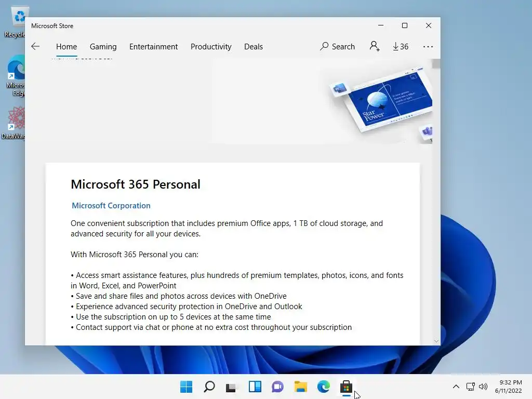Launch Microsoft Edge from taskbar
This screenshot has width=532, height=399.
click(x=323, y=387)
